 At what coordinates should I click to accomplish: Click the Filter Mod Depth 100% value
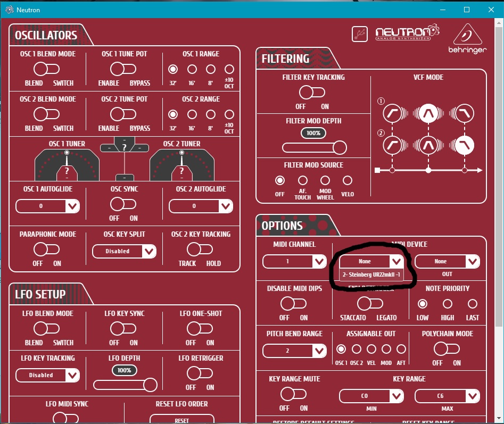(313, 133)
